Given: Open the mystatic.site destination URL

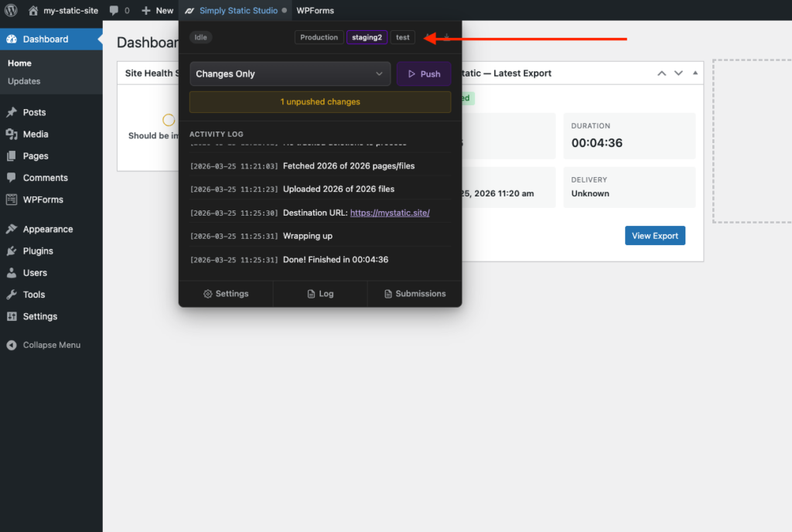Looking at the screenshot, I should [x=390, y=212].
